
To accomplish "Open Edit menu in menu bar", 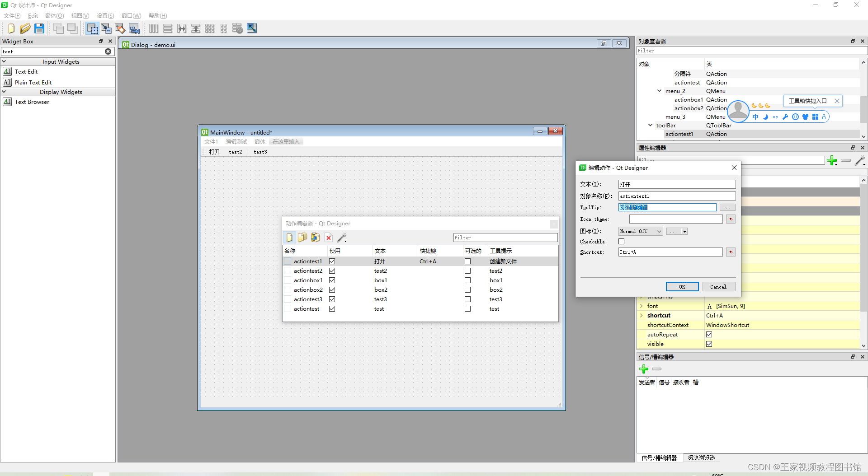I will point(33,16).
